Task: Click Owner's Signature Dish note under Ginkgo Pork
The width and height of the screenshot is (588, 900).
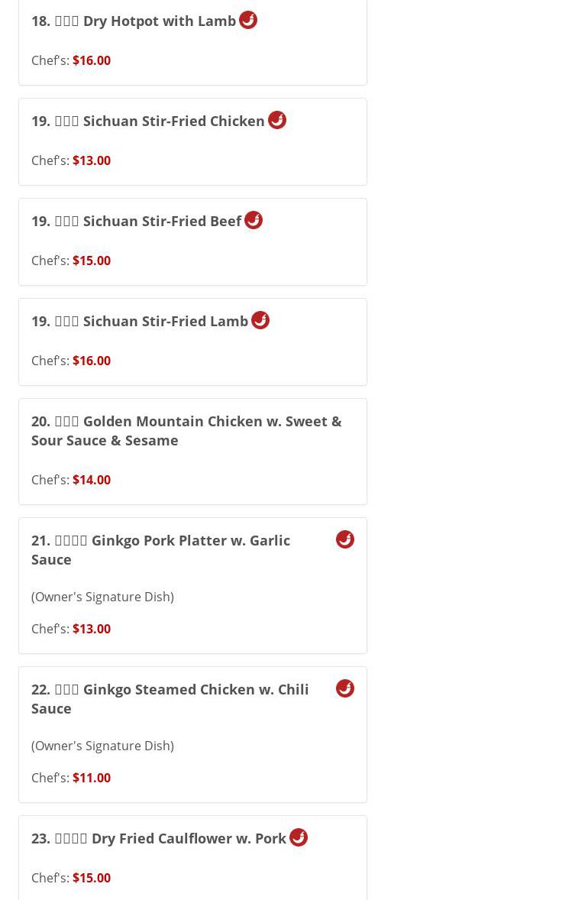Action: tap(102, 597)
